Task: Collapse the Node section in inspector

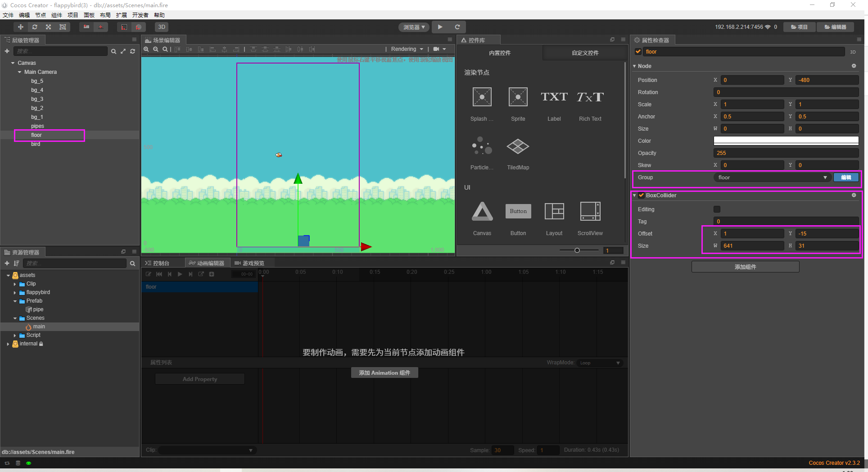Action: (634, 66)
